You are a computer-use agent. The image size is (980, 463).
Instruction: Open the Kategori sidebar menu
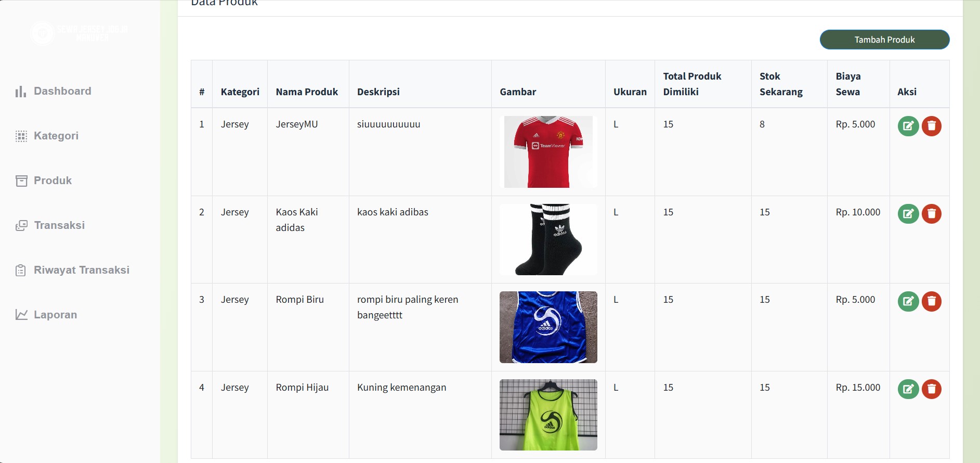pos(56,136)
